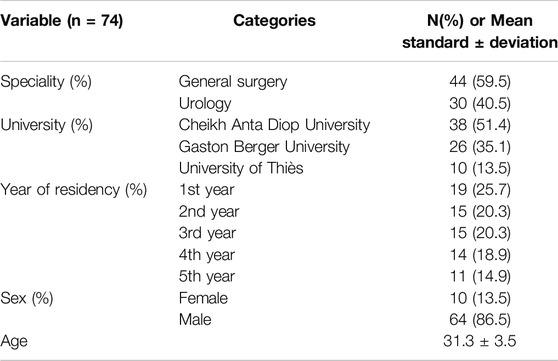Viewport: 558px width, 361px height.
Task: Select the 'University (%)' row label
Action: [46, 125]
